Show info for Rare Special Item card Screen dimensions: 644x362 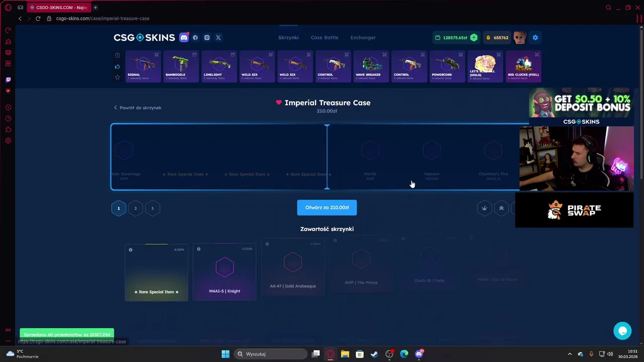[x=130, y=250]
